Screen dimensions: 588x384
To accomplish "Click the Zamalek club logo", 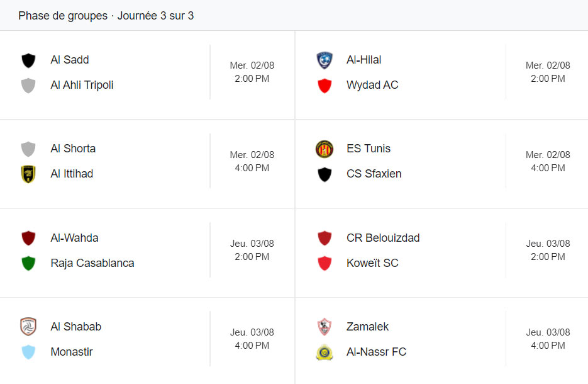I will 325,327.
